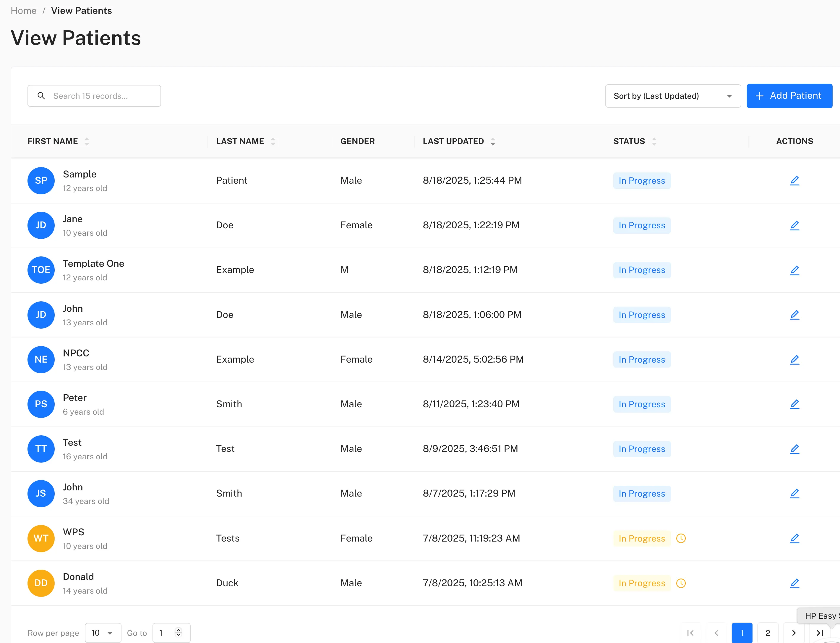Click the Go to page number stepper

178,633
